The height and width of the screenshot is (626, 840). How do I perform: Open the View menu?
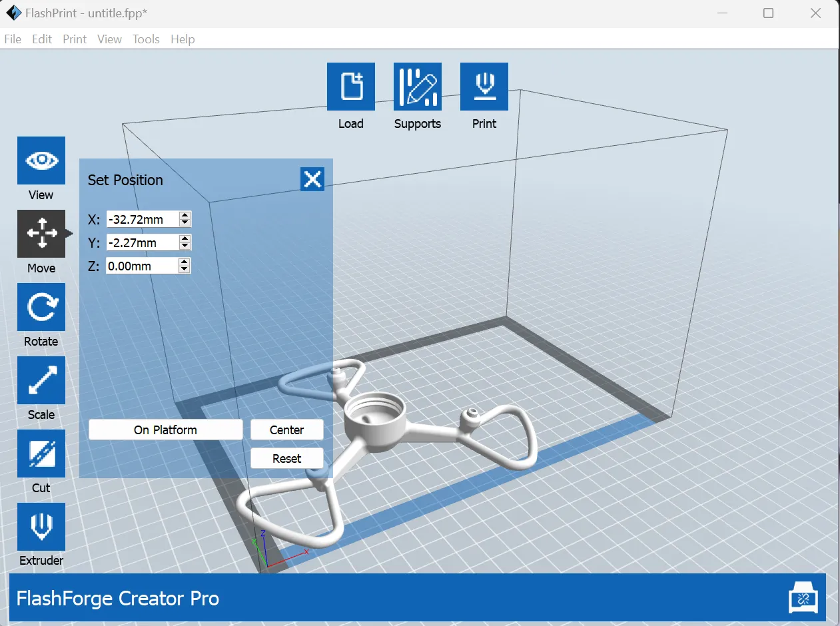click(x=109, y=39)
